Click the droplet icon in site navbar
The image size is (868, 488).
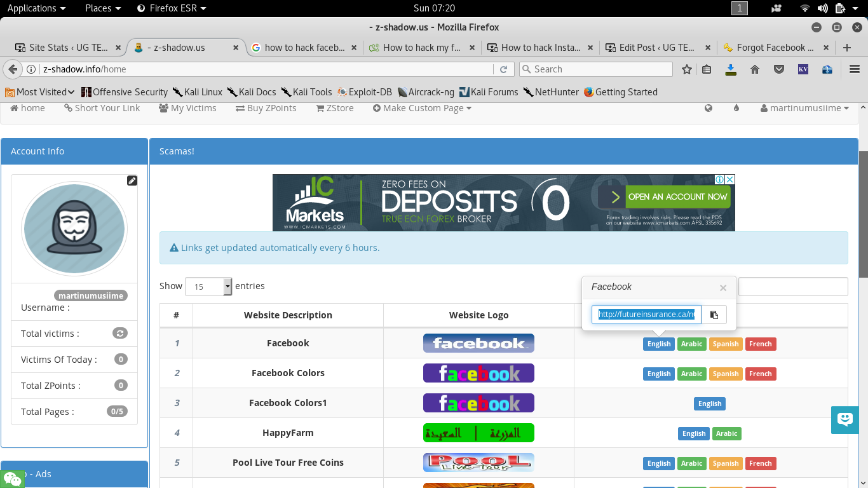(736, 108)
